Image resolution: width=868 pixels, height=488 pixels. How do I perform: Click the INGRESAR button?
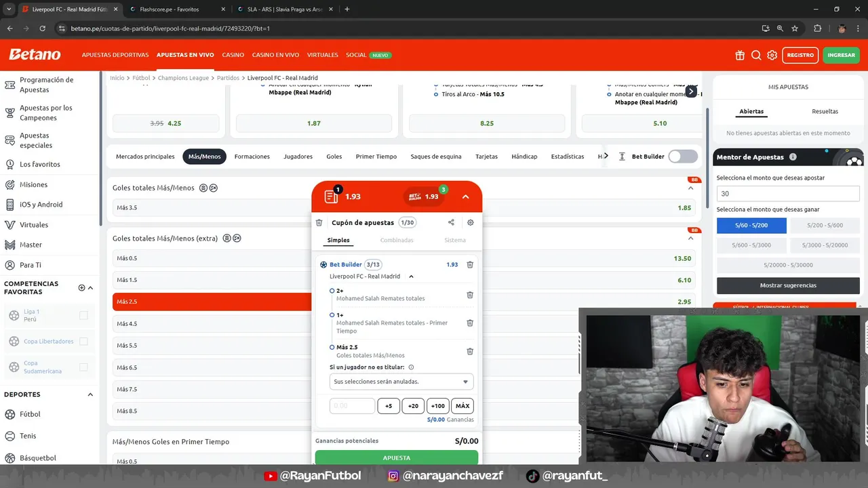click(x=842, y=55)
